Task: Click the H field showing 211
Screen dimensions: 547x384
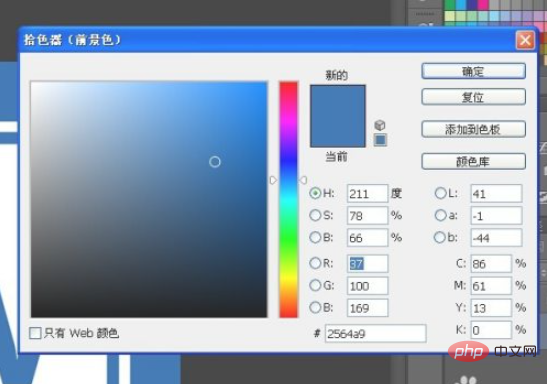Action: tap(367, 194)
